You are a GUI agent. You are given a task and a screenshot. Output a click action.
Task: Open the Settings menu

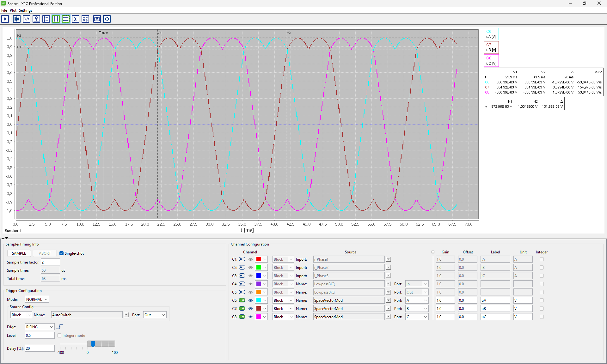click(x=26, y=10)
